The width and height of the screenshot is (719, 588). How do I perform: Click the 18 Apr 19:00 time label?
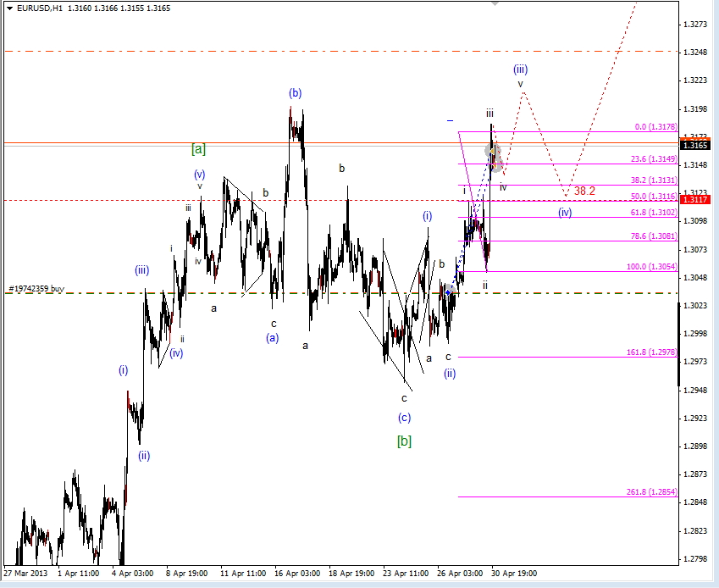tap(351, 574)
